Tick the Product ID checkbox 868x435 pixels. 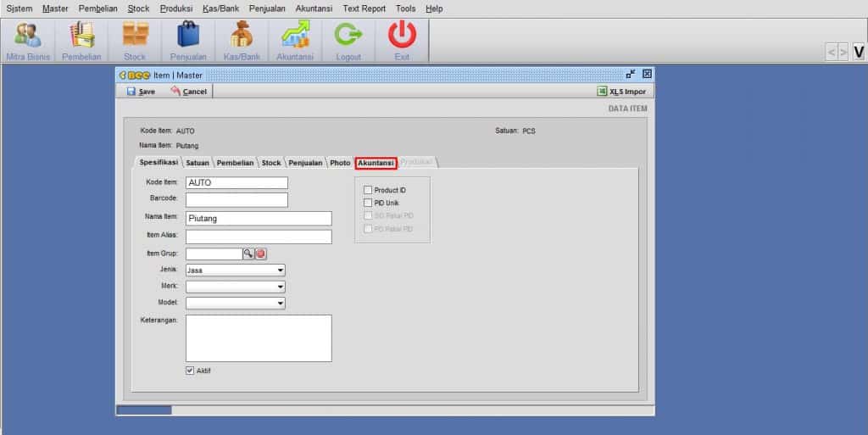368,190
